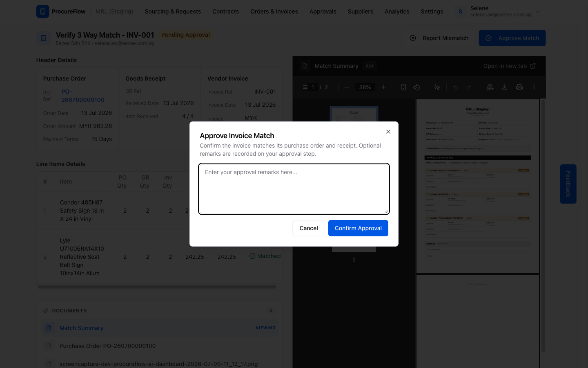
Task: Click Approve Match check-circle icon
Action: pyautogui.click(x=488, y=38)
